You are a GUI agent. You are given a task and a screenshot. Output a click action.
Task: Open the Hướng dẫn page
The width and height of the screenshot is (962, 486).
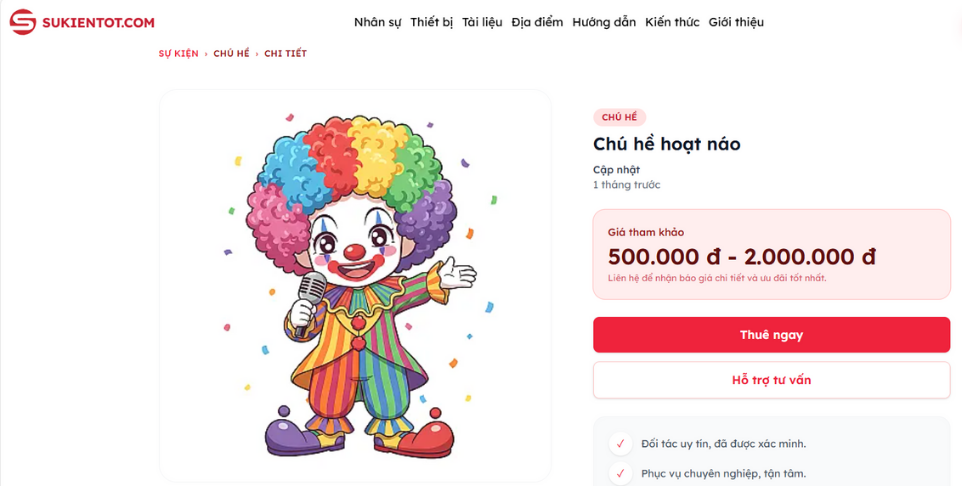(x=604, y=22)
